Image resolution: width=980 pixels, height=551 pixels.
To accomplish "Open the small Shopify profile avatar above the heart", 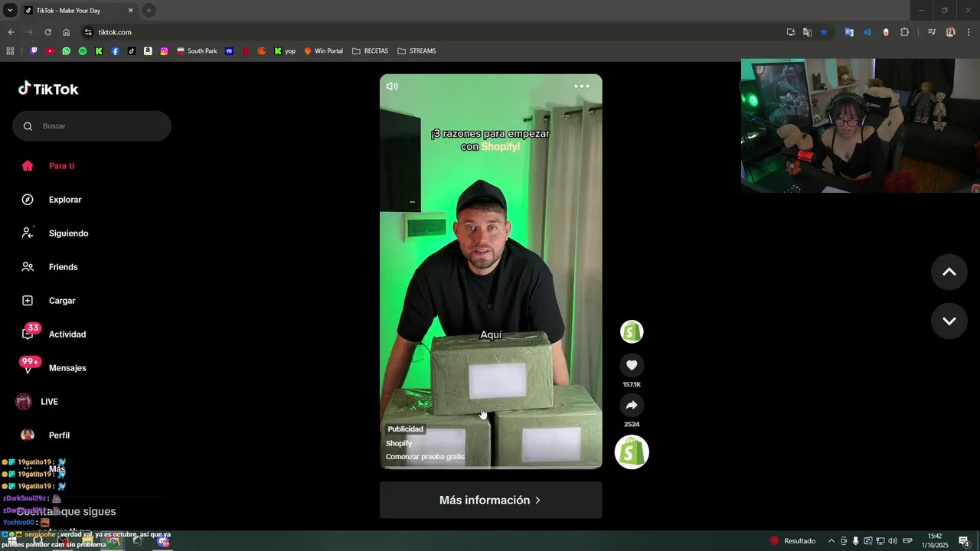I will [x=632, y=331].
